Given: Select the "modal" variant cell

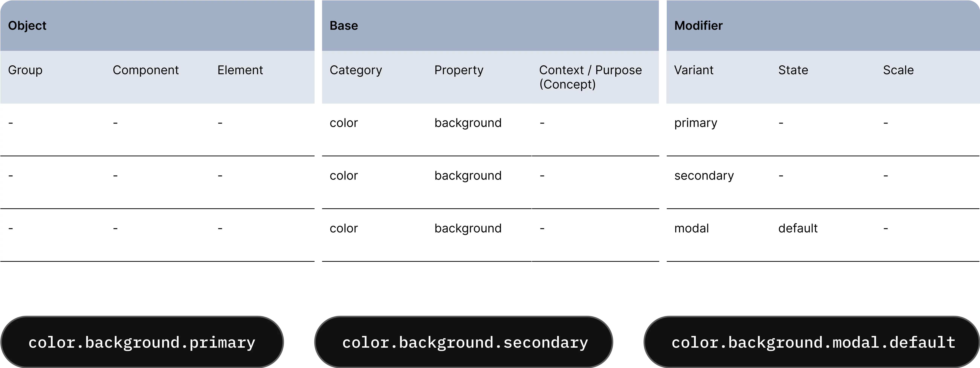Looking at the screenshot, I should pyautogui.click(x=691, y=228).
